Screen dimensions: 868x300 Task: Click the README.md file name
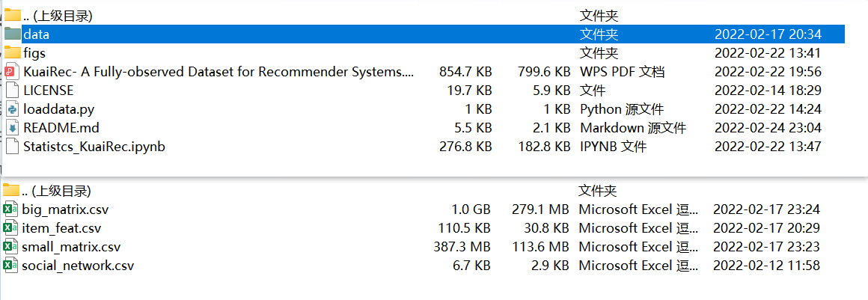61,128
